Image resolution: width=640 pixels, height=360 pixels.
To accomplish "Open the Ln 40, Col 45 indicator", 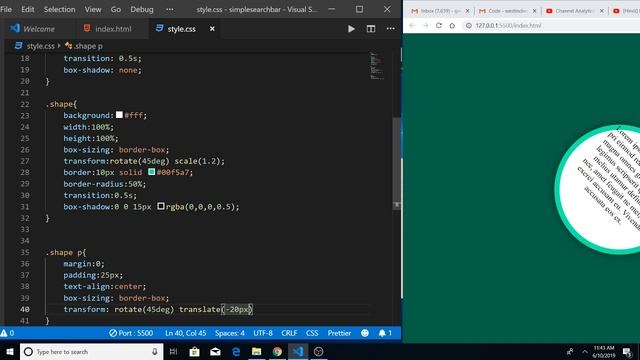I will [185, 333].
